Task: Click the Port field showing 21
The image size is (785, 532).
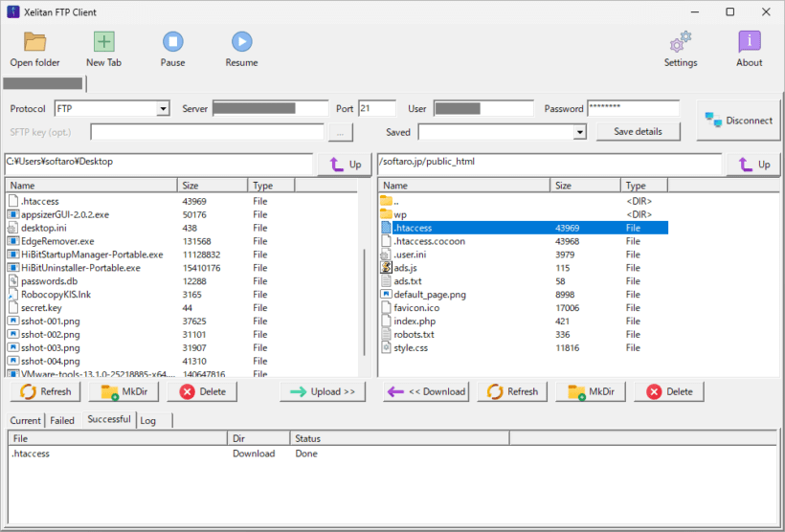Action: coord(377,109)
